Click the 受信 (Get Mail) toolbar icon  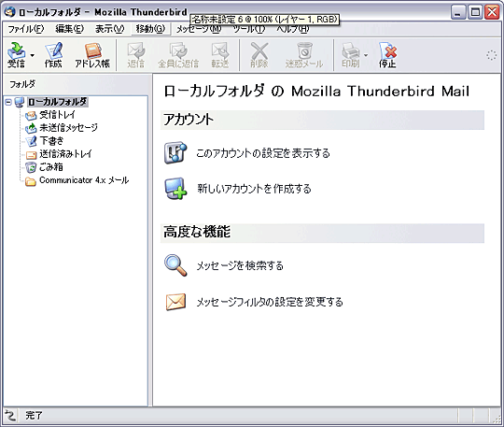tap(16, 55)
